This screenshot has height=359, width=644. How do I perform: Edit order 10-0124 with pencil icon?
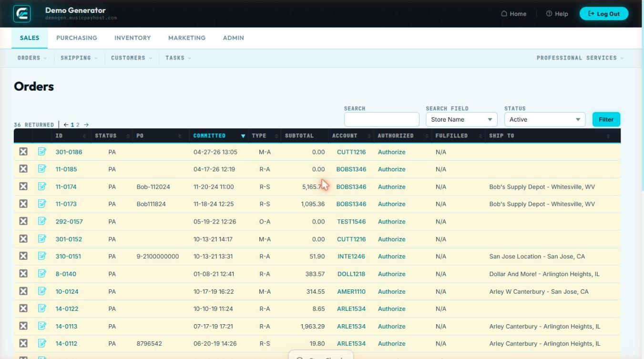[x=42, y=291]
